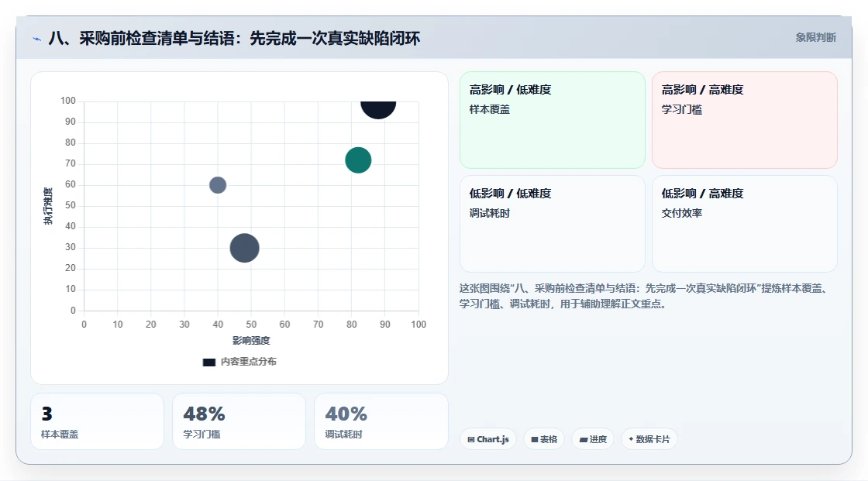Viewport: 868px width, 481px height.
Task: Click the 50 tick label on the x-axis
Action: tap(251, 325)
